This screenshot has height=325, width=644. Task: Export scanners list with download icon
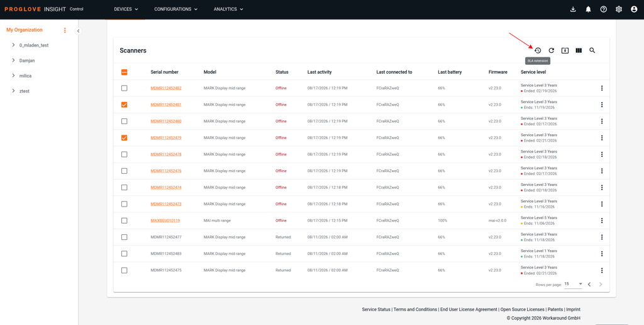pyautogui.click(x=565, y=50)
